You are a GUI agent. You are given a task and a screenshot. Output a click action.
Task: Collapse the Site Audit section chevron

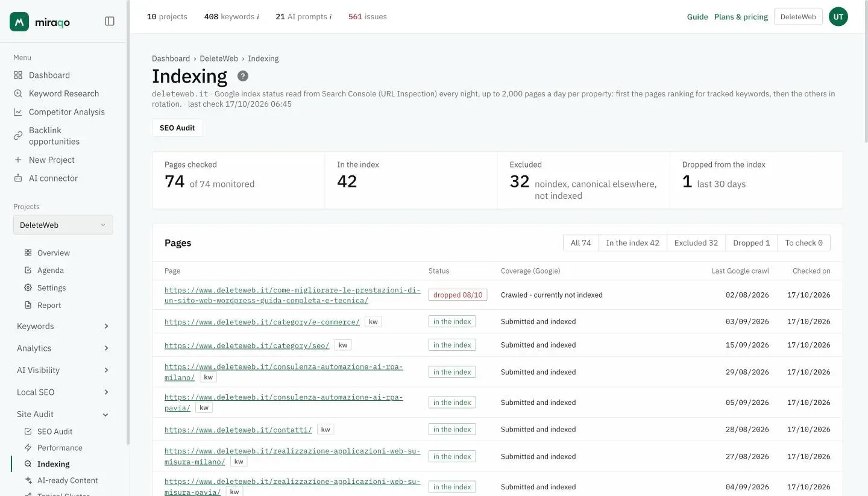[106, 415]
